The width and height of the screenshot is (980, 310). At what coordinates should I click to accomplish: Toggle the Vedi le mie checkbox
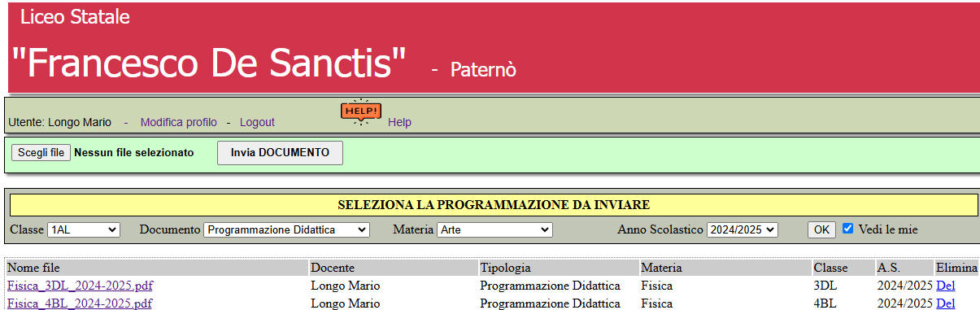(848, 229)
